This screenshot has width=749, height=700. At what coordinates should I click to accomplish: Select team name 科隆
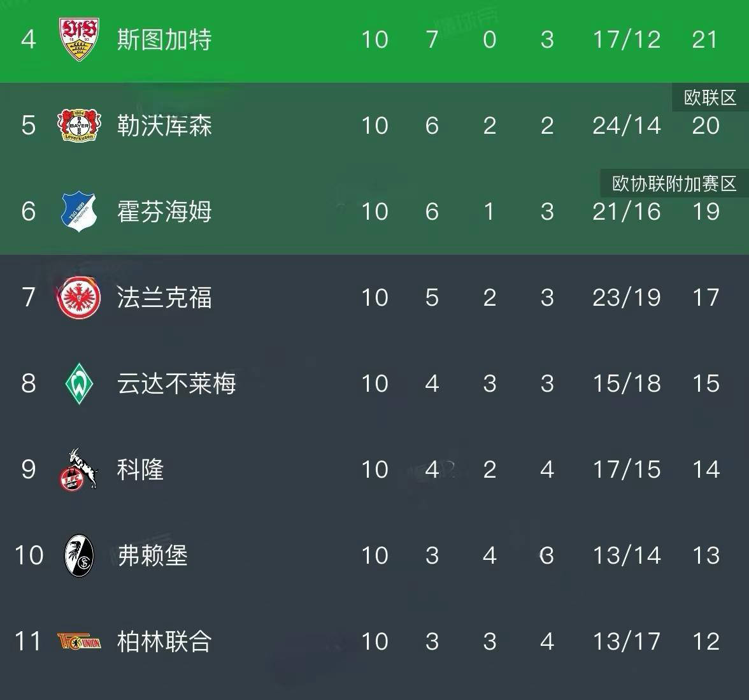141,469
